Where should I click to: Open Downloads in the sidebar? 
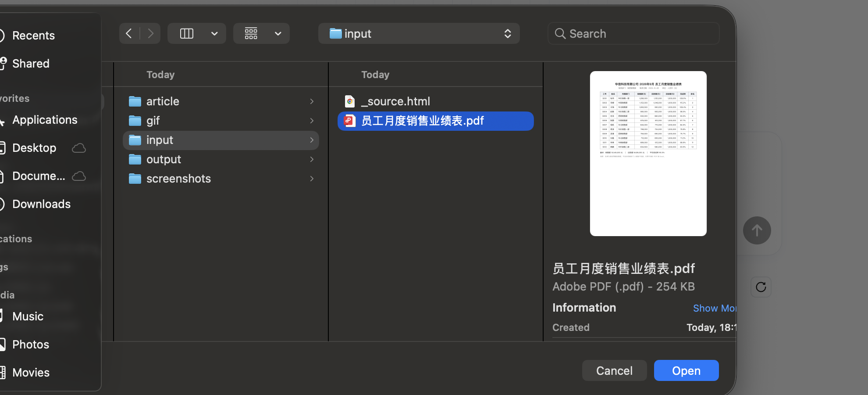point(41,204)
